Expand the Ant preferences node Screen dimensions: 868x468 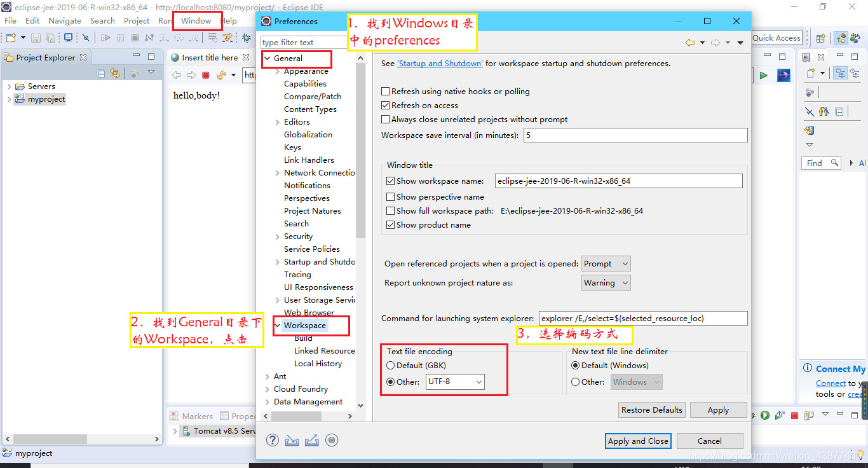(268, 376)
